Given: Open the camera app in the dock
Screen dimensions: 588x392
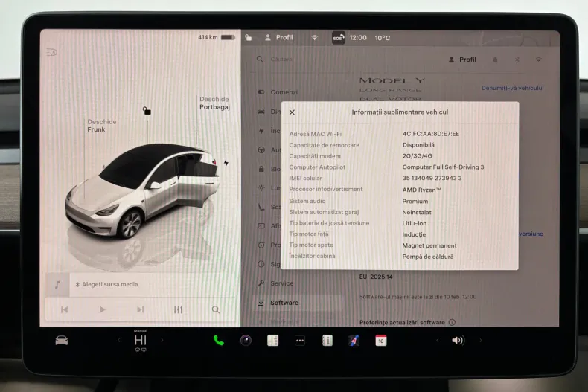Looking at the screenshot, I should point(246,340).
